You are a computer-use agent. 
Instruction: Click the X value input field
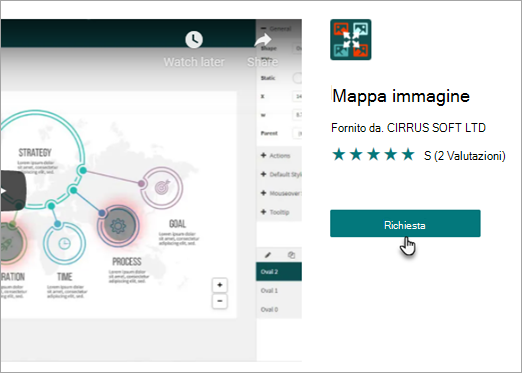pyautogui.click(x=297, y=96)
